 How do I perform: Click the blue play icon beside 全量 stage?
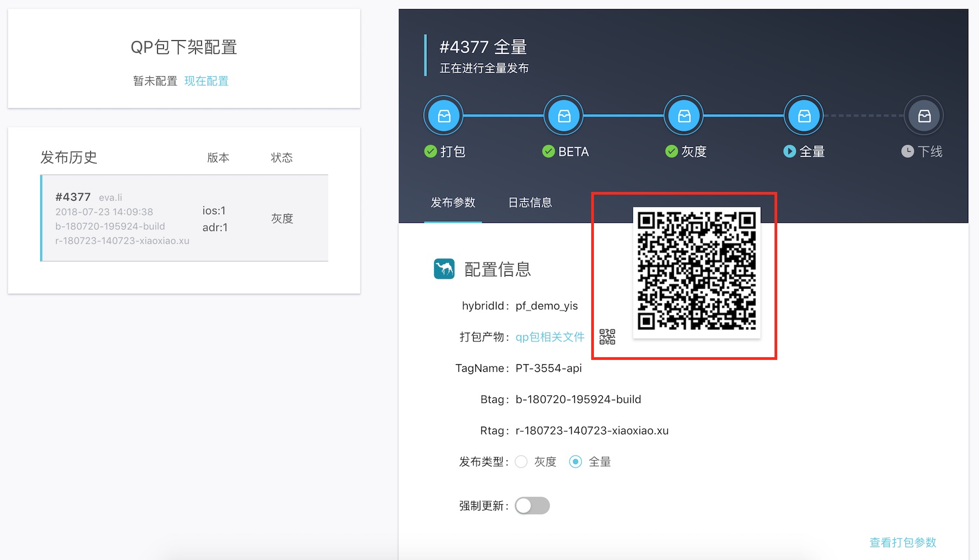pos(790,151)
